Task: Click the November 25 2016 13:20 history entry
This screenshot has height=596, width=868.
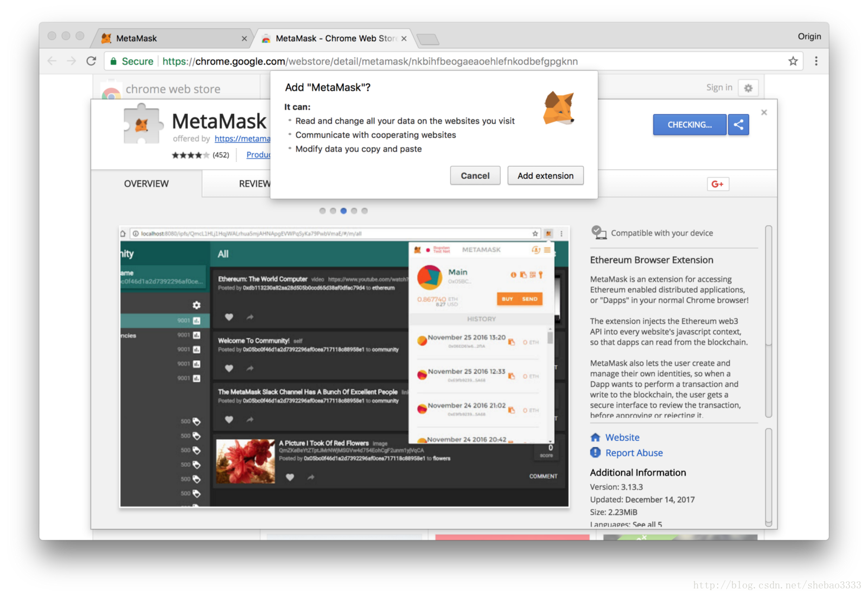Action: click(x=478, y=341)
